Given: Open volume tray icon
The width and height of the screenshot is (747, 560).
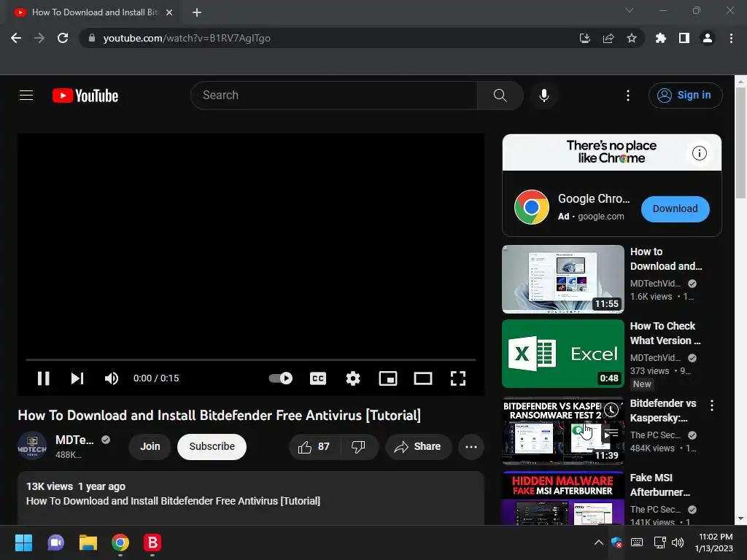Looking at the screenshot, I should click(678, 542).
